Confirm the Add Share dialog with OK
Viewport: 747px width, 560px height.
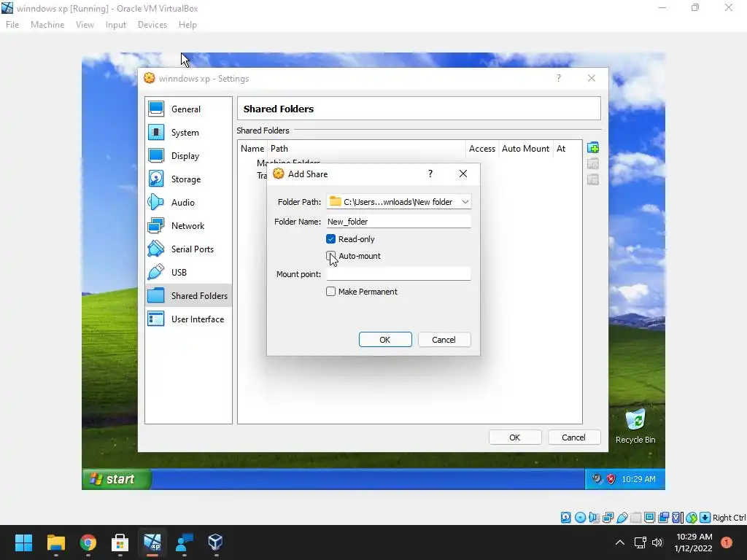385,340
